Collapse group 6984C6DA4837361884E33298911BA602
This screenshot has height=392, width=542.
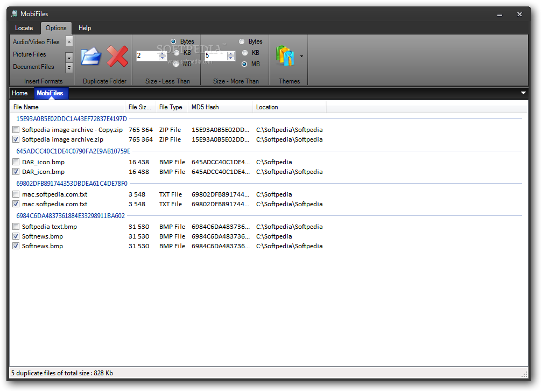71,216
